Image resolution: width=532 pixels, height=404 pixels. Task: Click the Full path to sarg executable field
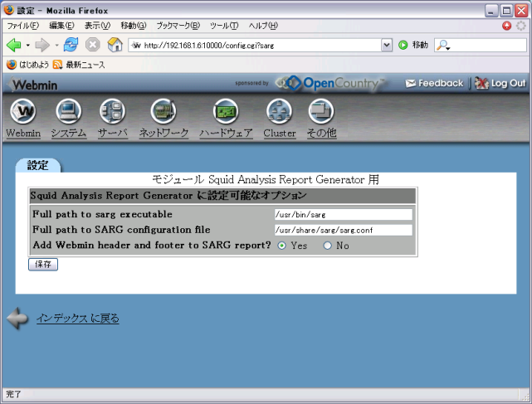click(x=343, y=214)
